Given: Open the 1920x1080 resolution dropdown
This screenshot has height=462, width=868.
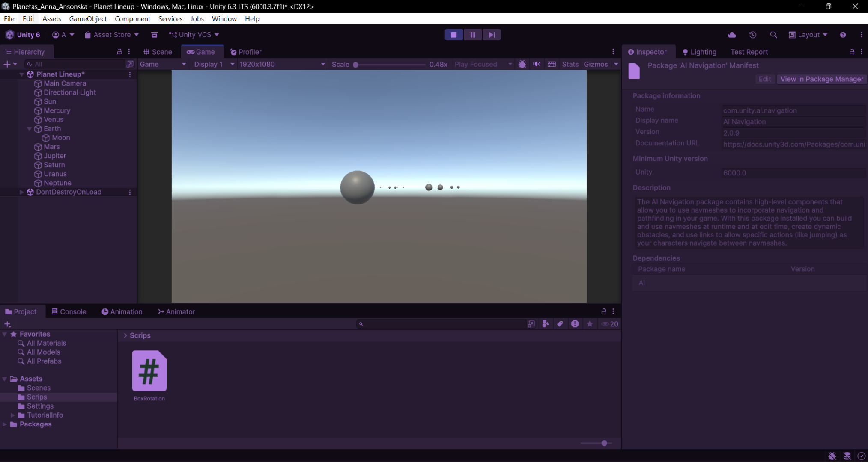Looking at the screenshot, I should coord(282,64).
